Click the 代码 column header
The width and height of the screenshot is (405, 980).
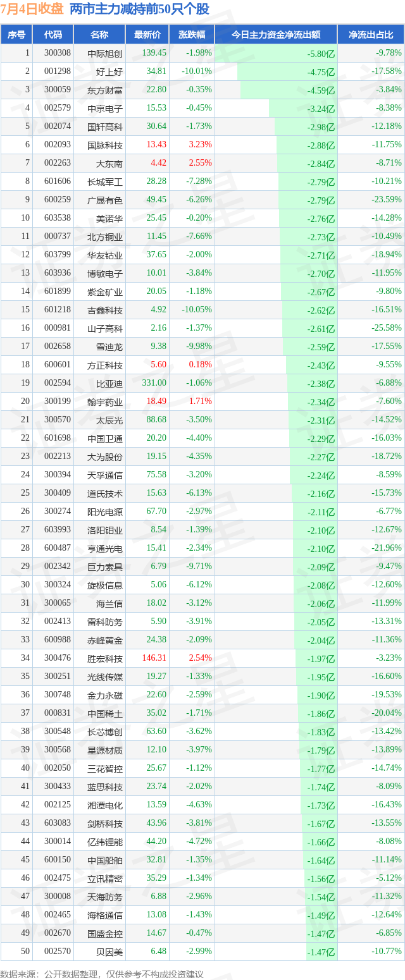click(x=53, y=35)
